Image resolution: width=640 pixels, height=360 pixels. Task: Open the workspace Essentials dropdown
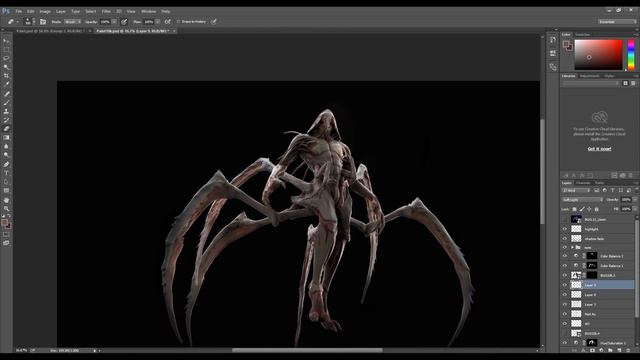[x=617, y=22]
